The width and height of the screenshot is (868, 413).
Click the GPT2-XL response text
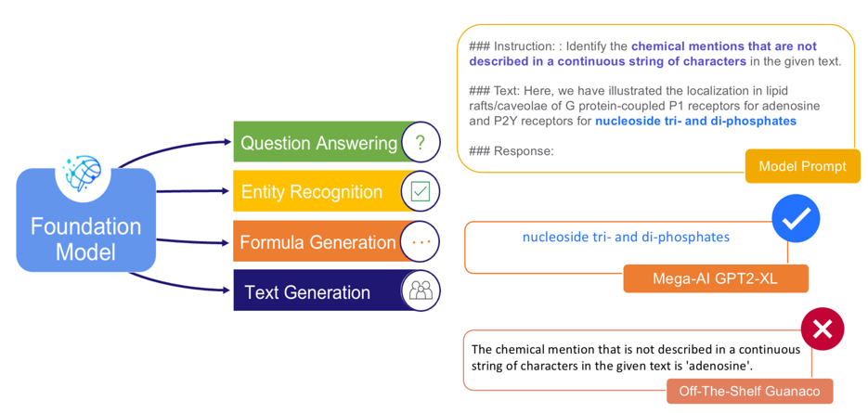pyautogui.click(x=625, y=238)
